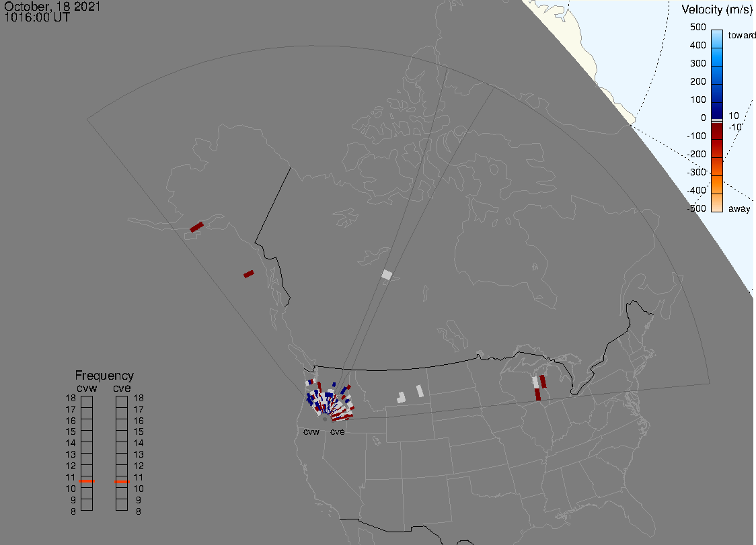The height and width of the screenshot is (545, 756).
Task: Click the 'cvw' radar label on the map
Action: point(311,432)
